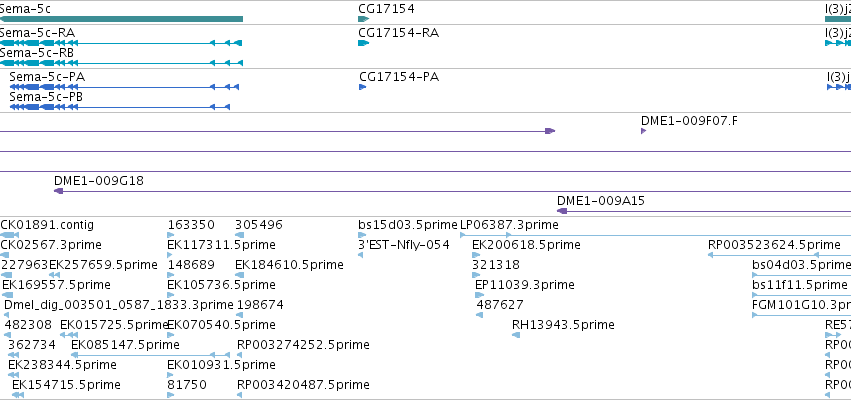Click the EK200618.5prime EST label
Screen dimensions: 851x400
pyautogui.click(x=526, y=245)
